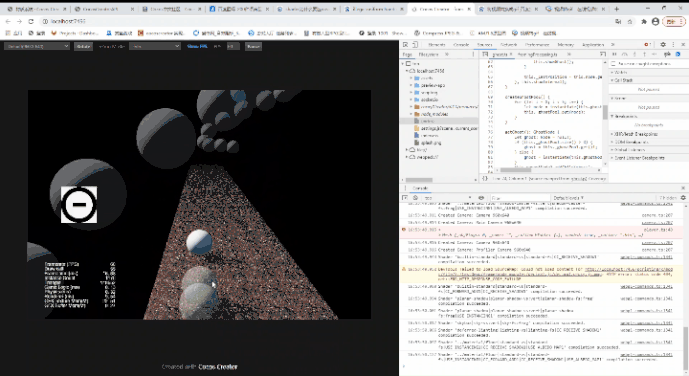Open the Default levels dropdown
This screenshot has width=689, height=376.
point(569,198)
